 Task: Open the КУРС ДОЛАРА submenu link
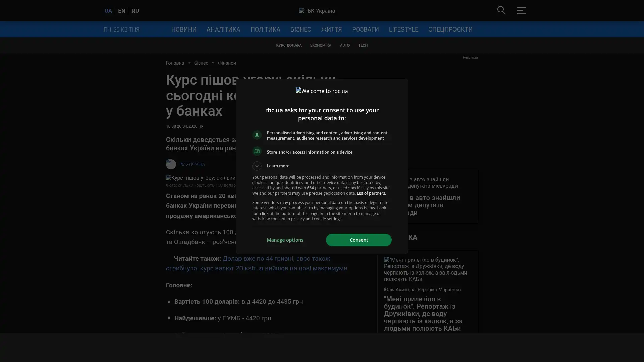click(288, 45)
